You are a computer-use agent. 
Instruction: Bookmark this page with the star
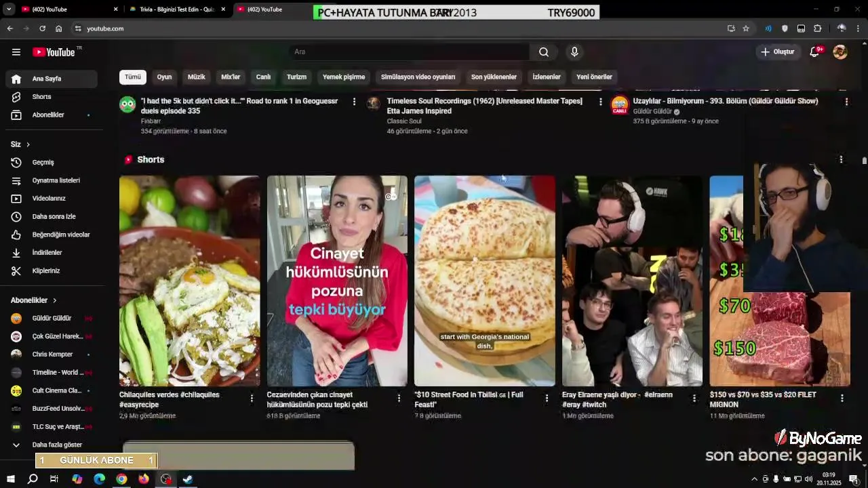point(746,28)
